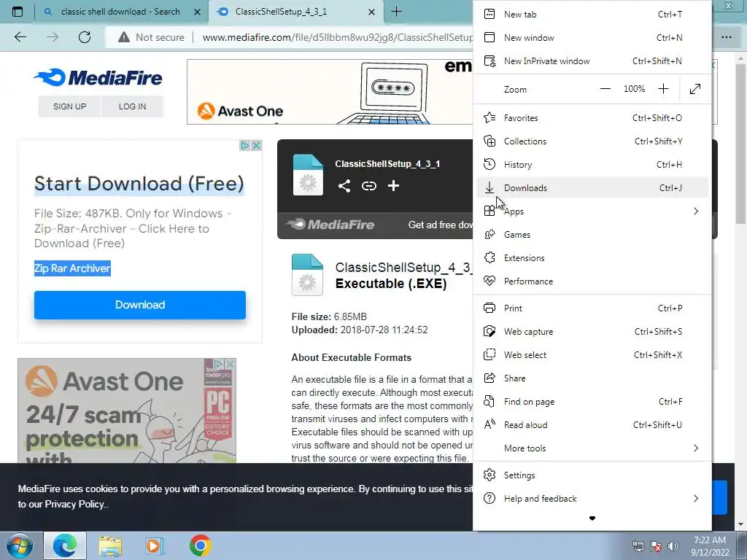Click the plus icon in file header
The width and height of the screenshot is (747, 560).
(x=393, y=186)
